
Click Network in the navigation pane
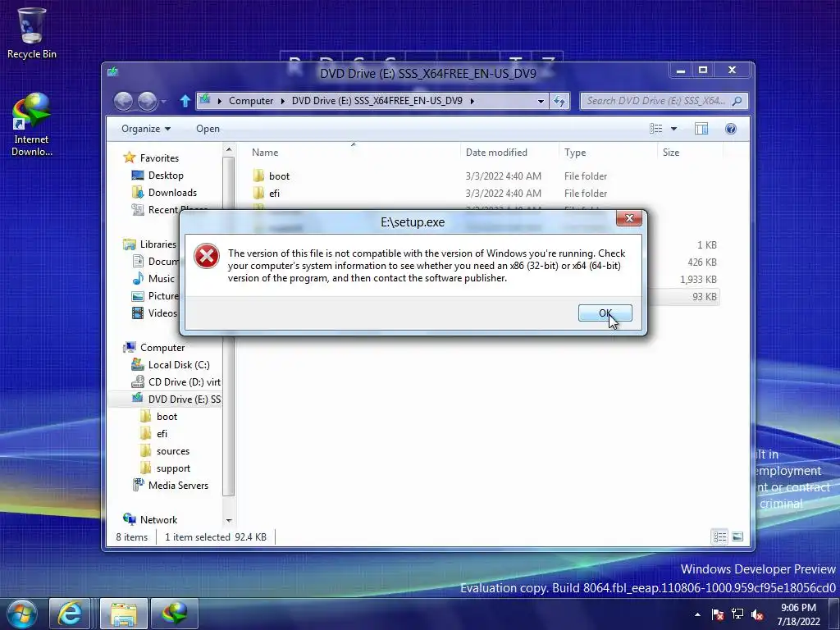158,519
